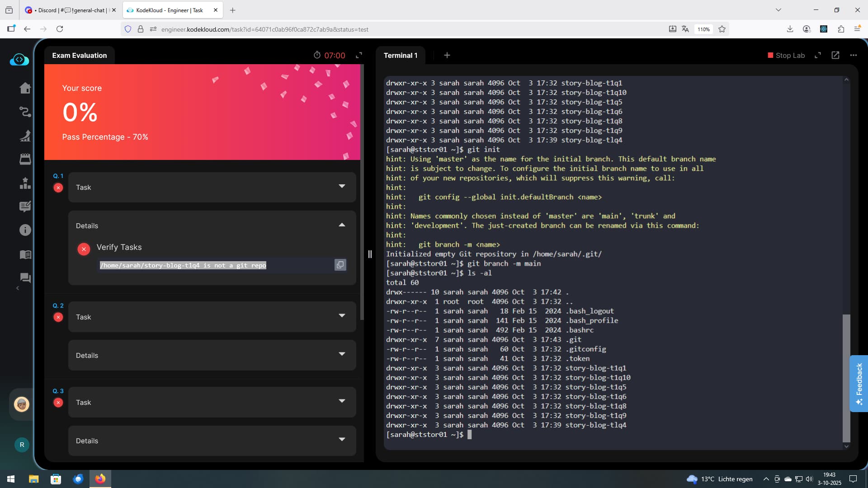Open the Feedback side button
The width and height of the screenshot is (868, 488).
859,383
